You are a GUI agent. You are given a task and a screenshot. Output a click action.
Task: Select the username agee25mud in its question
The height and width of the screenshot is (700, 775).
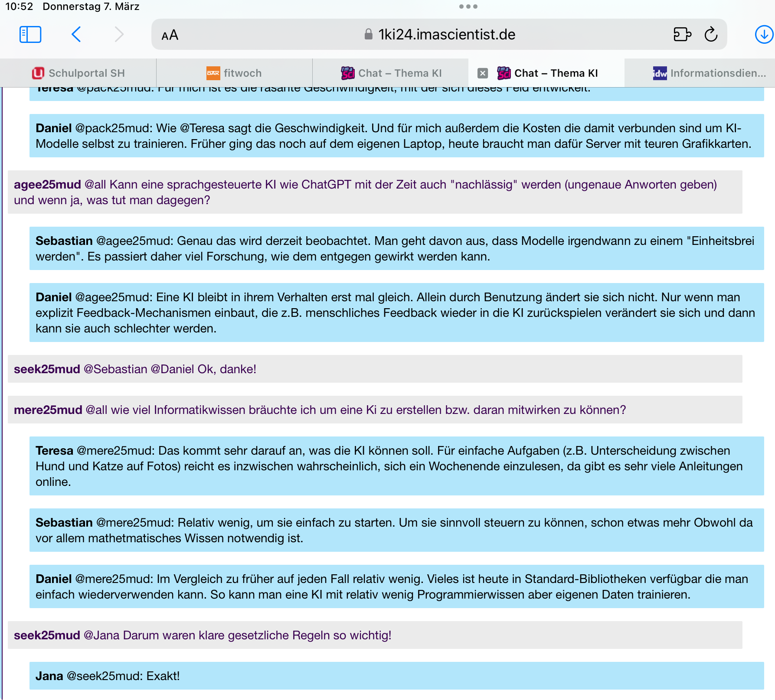coord(47,185)
